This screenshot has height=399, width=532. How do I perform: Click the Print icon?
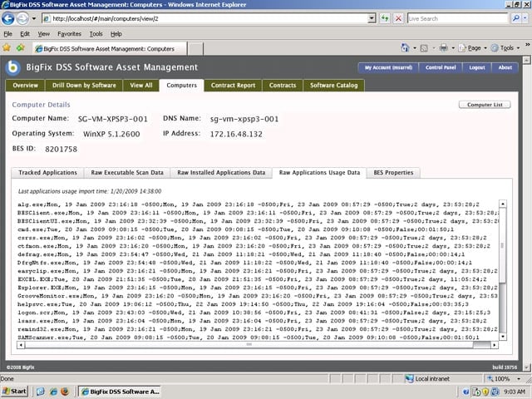[x=443, y=48]
